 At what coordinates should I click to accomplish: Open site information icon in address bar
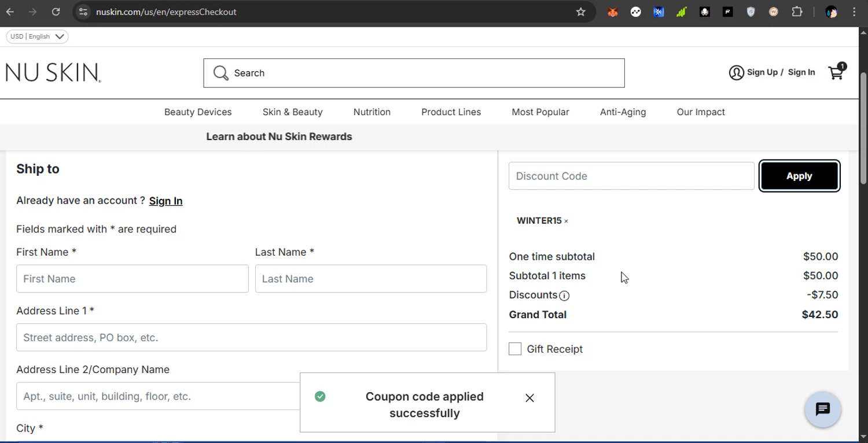click(x=83, y=12)
